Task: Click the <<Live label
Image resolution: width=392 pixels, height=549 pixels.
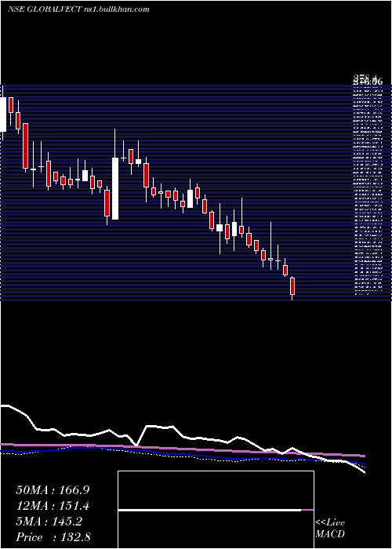Action: point(330,522)
